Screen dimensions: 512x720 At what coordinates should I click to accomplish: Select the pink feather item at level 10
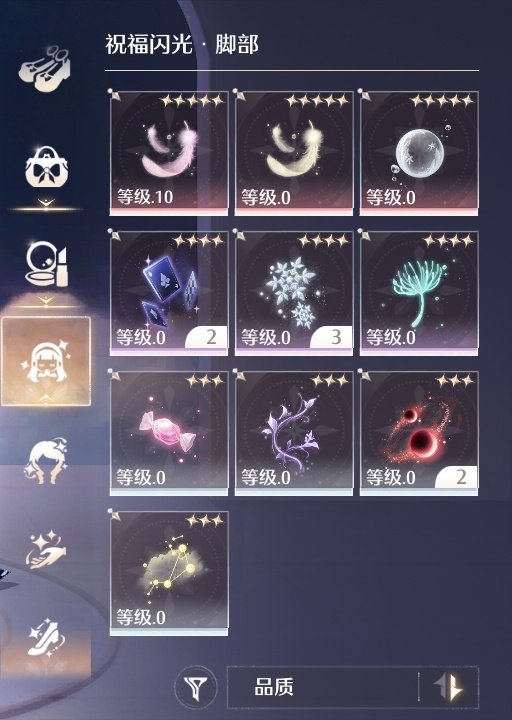pos(169,153)
